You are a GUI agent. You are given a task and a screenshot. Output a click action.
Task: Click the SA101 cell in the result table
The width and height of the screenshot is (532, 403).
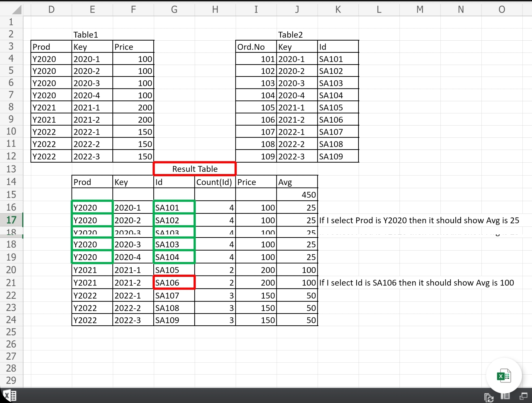pyautogui.click(x=174, y=208)
